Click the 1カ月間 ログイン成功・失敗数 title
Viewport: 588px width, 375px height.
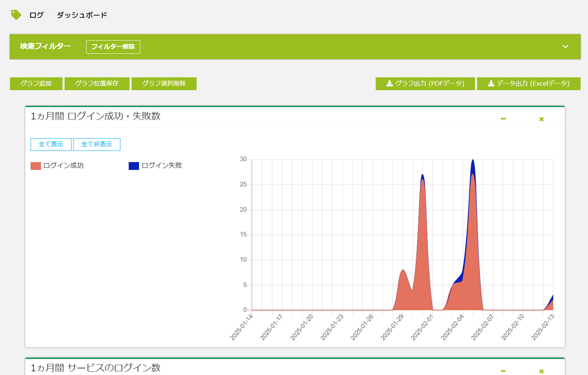coord(96,116)
